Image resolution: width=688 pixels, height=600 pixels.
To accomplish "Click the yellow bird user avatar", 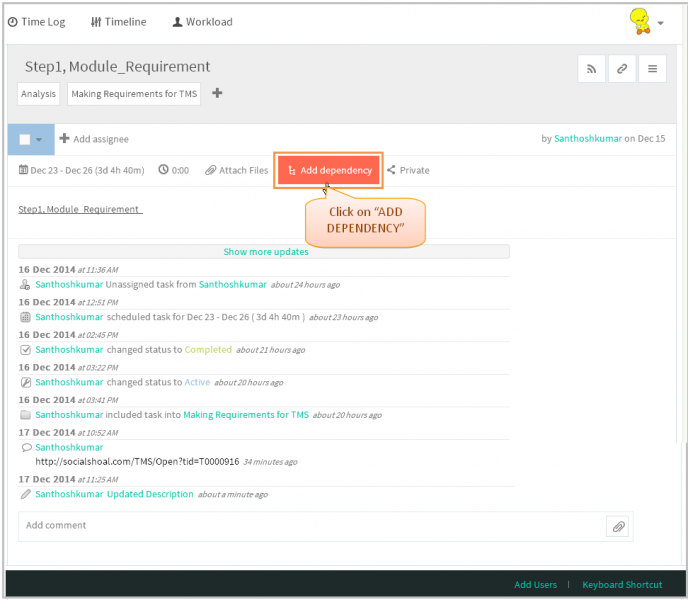I will (640, 22).
